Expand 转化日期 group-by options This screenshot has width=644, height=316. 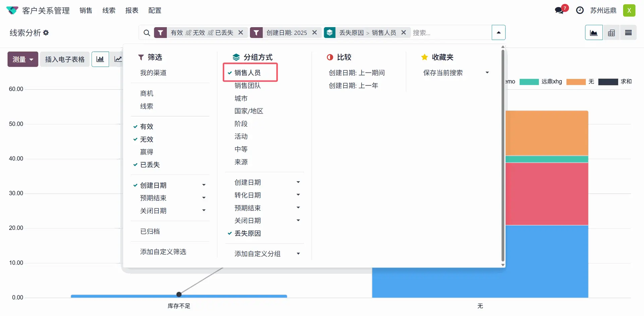click(298, 195)
